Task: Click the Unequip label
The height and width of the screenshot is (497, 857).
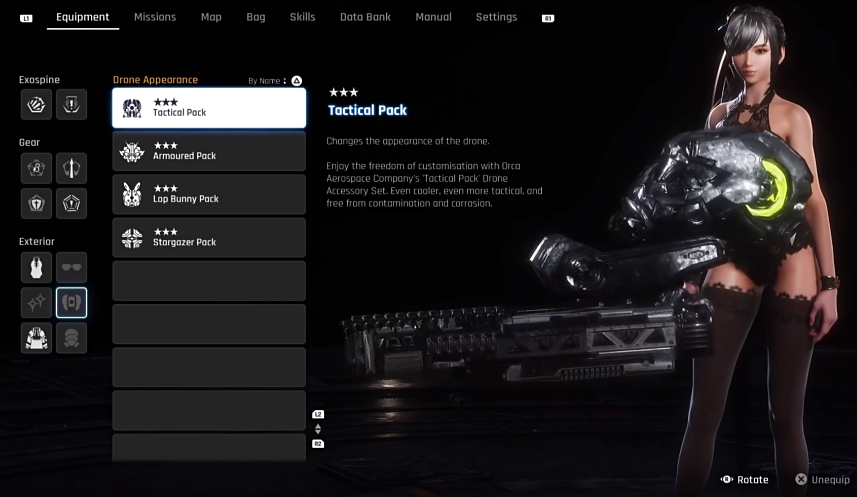Action: 830,480
